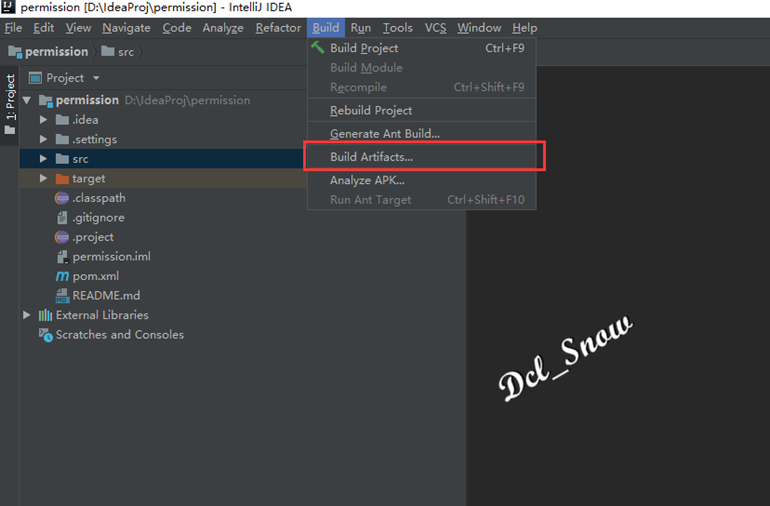
Task: Click permission folder icon in breadcrumb
Action: click(x=15, y=51)
